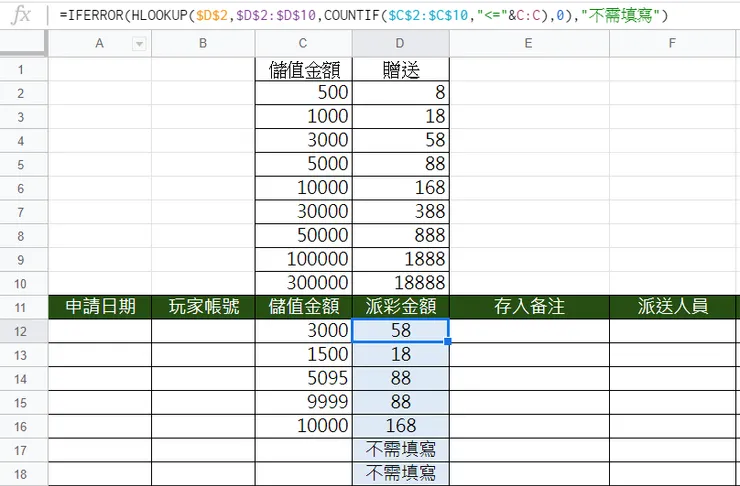
Task: Select empty cell E12 under 存入备注
Action: point(529,331)
